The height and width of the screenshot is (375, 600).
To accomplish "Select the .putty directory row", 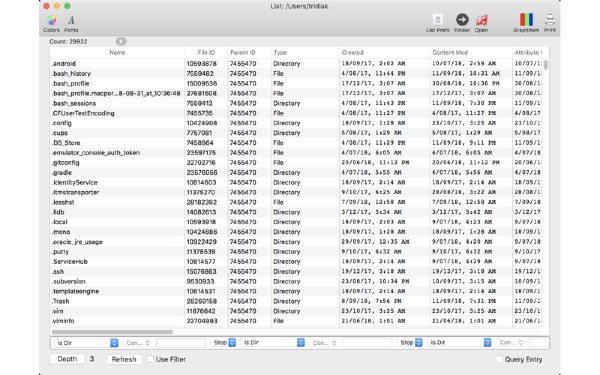I will (297, 252).
